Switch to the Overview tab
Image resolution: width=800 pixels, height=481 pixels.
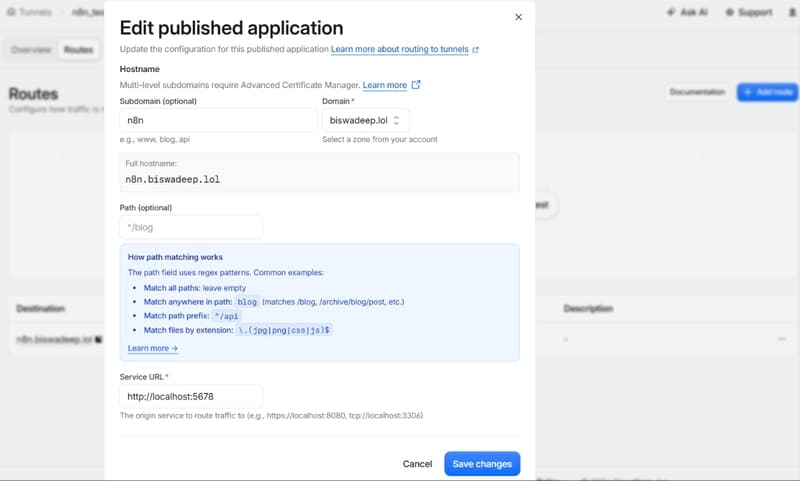coord(31,49)
